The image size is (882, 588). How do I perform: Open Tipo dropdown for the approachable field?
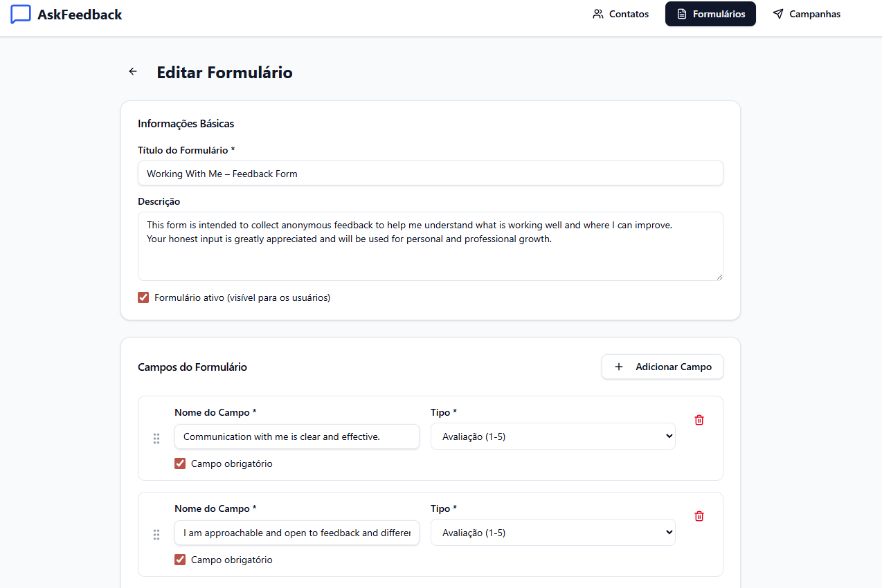tap(552, 533)
